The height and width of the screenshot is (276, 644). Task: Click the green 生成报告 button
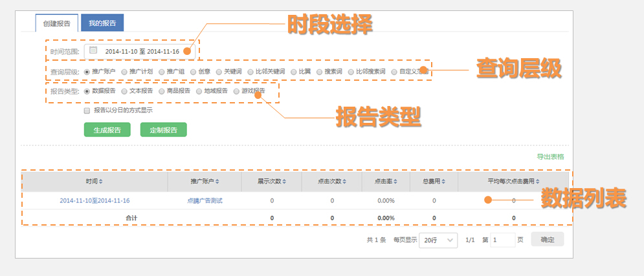[107, 129]
